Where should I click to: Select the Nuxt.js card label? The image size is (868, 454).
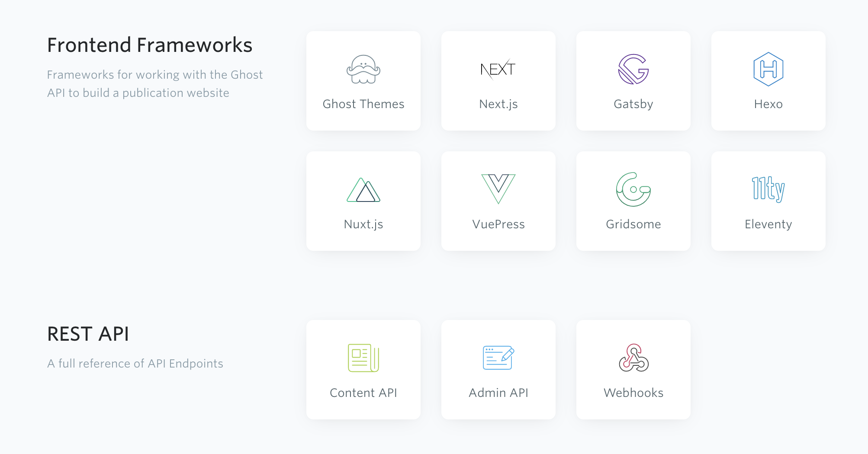[x=363, y=224]
